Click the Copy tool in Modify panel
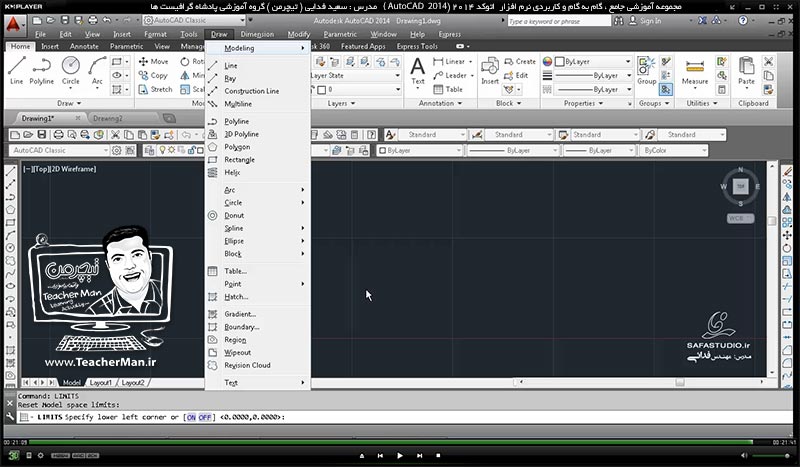This screenshot has width=800, height=467. 153,75
